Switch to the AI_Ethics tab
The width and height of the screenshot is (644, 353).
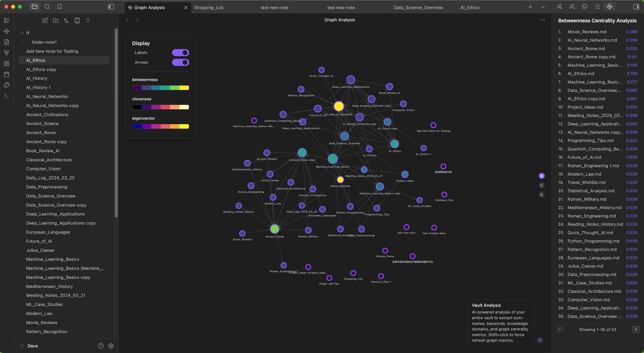470,7
